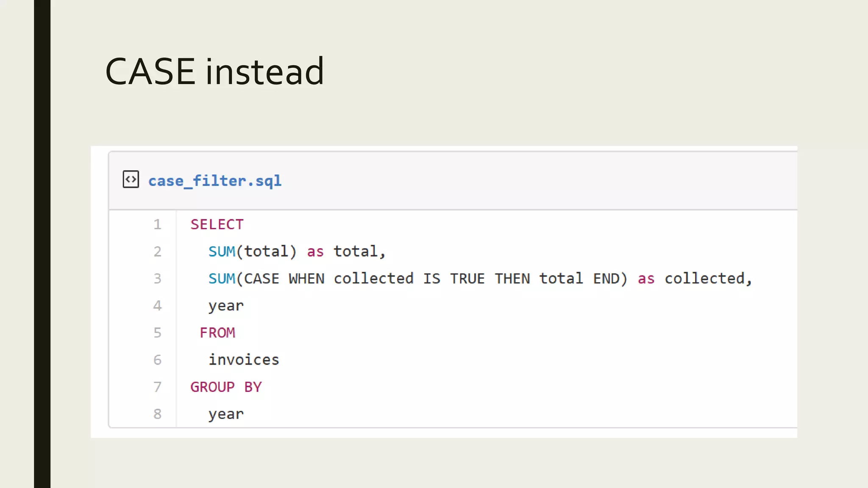Select line number 2 in the gutter
868x488 pixels.
pyautogui.click(x=157, y=251)
